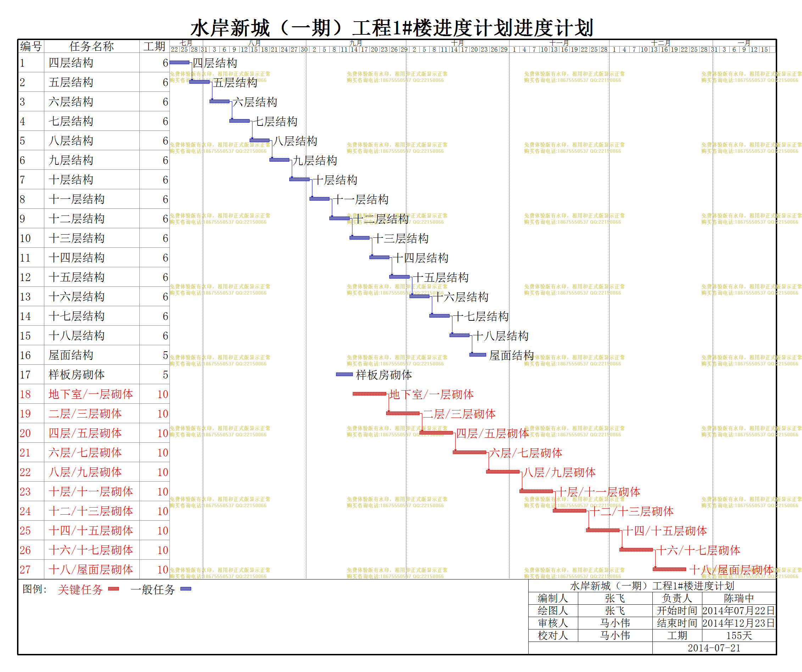
Task: Select the 任务名称 column header
Action: (x=92, y=46)
